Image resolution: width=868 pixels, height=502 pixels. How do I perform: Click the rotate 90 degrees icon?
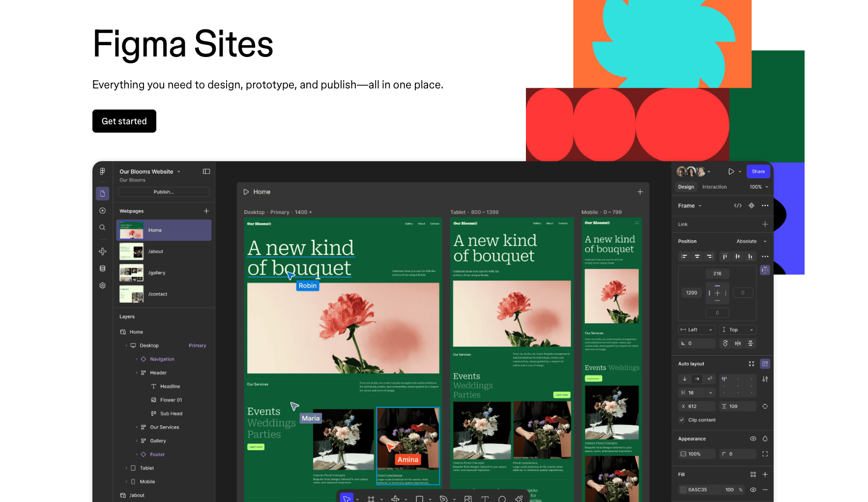click(x=725, y=343)
